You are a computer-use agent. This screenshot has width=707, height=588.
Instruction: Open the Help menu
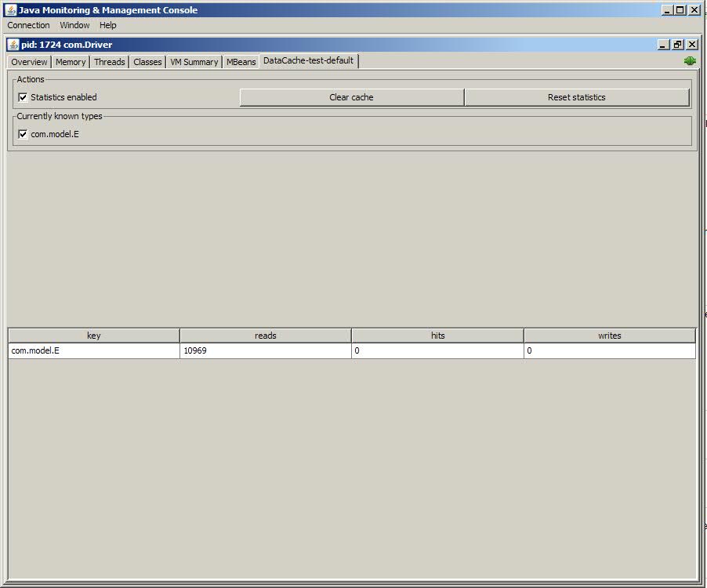point(107,25)
